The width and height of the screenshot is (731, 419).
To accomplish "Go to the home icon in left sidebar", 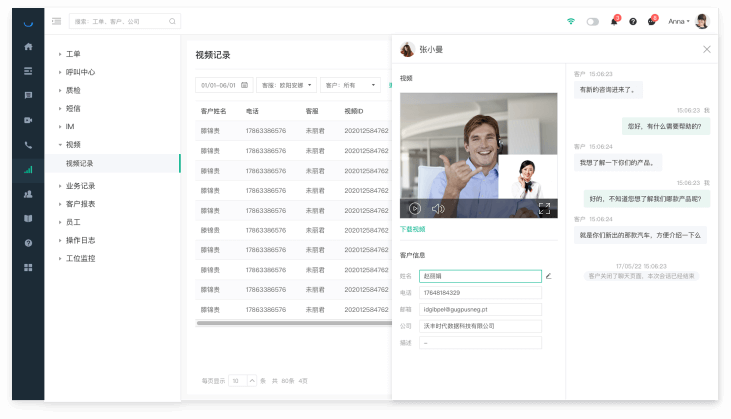I will pos(28,46).
